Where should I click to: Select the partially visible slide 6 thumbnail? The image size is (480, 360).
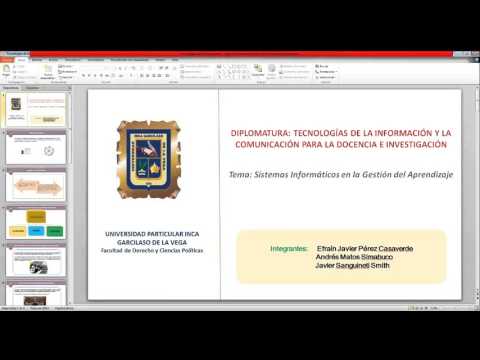click(x=36, y=293)
